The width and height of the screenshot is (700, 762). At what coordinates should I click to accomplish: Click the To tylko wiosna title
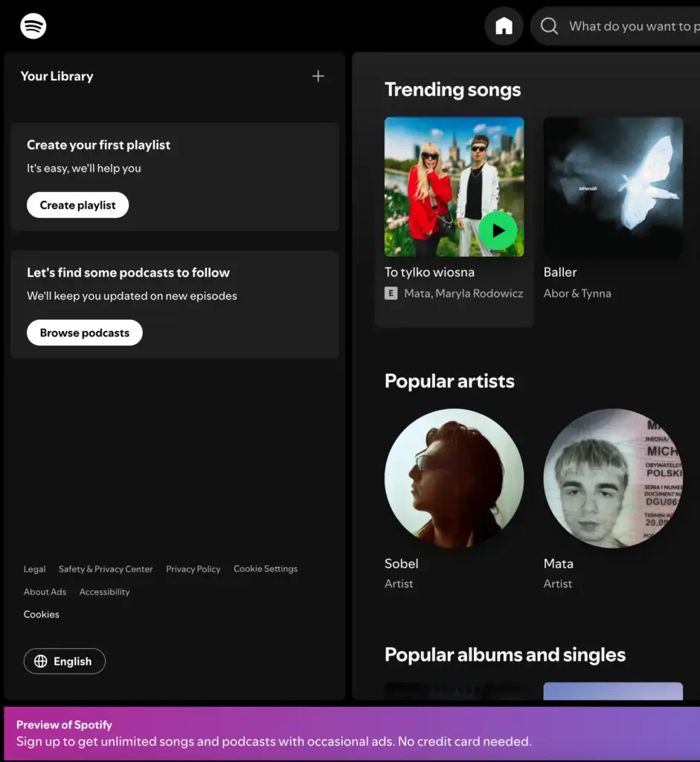pos(429,272)
